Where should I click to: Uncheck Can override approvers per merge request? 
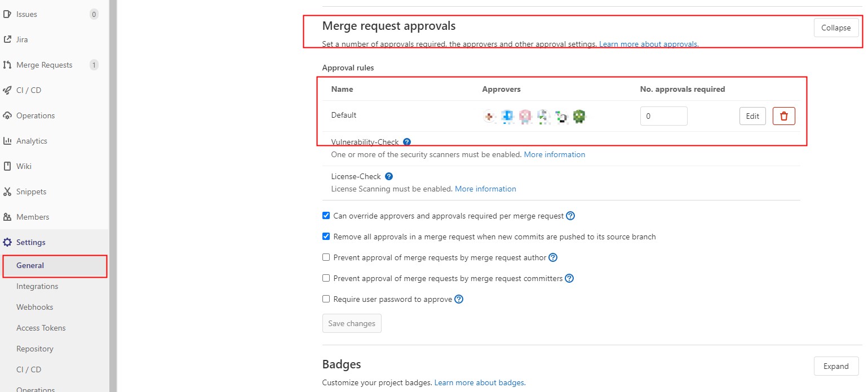(x=326, y=216)
